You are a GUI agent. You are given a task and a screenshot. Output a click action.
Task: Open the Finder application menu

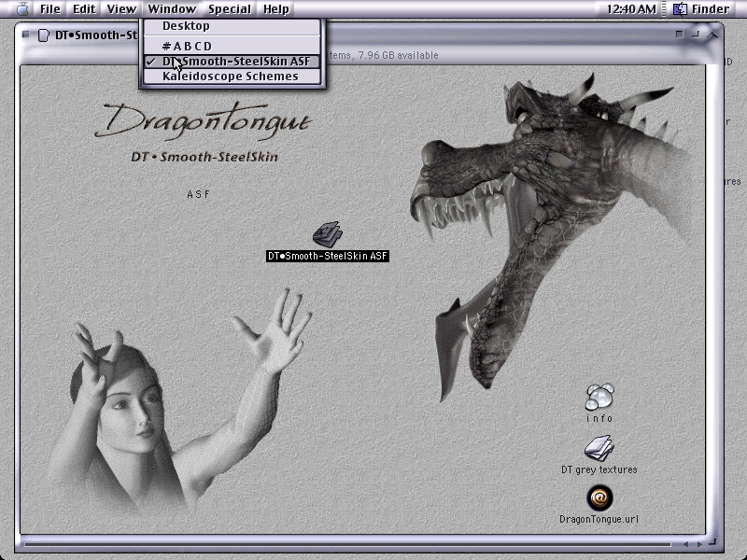coord(700,9)
